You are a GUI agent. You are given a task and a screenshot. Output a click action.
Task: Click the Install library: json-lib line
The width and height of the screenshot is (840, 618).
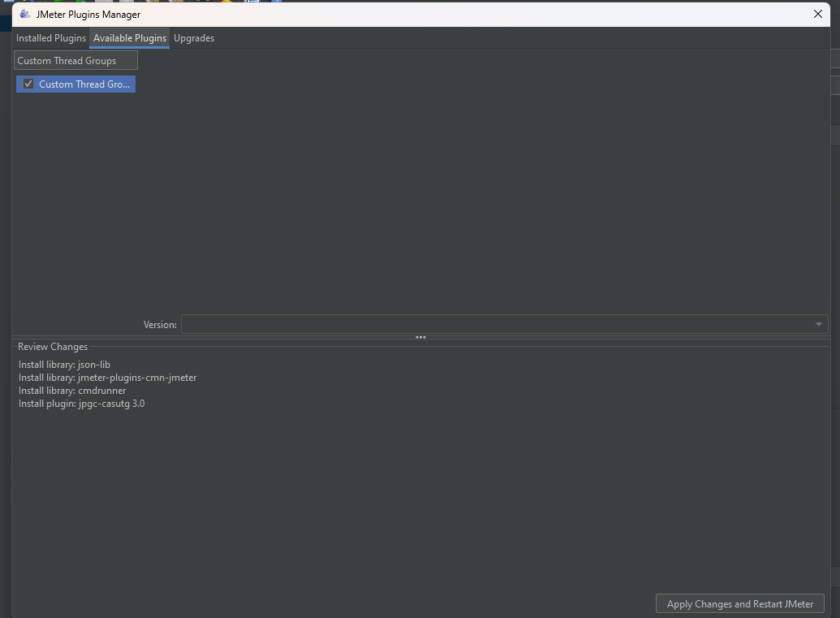[x=64, y=365]
